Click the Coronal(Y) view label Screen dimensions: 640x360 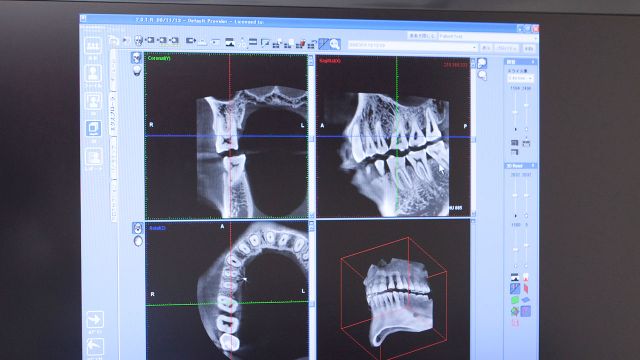(159, 58)
